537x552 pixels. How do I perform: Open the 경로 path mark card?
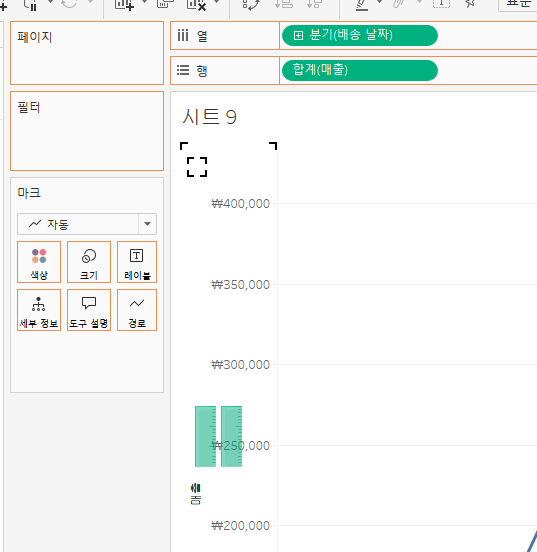pos(137,310)
